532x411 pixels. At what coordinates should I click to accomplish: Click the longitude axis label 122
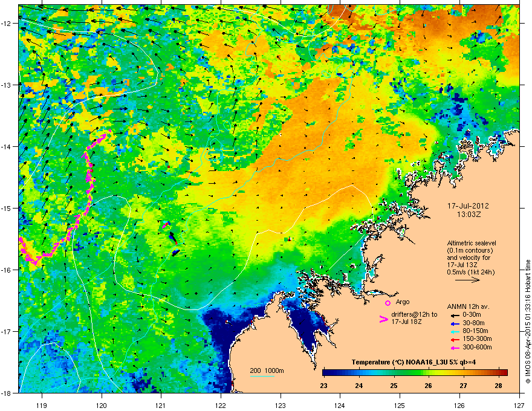point(221,405)
